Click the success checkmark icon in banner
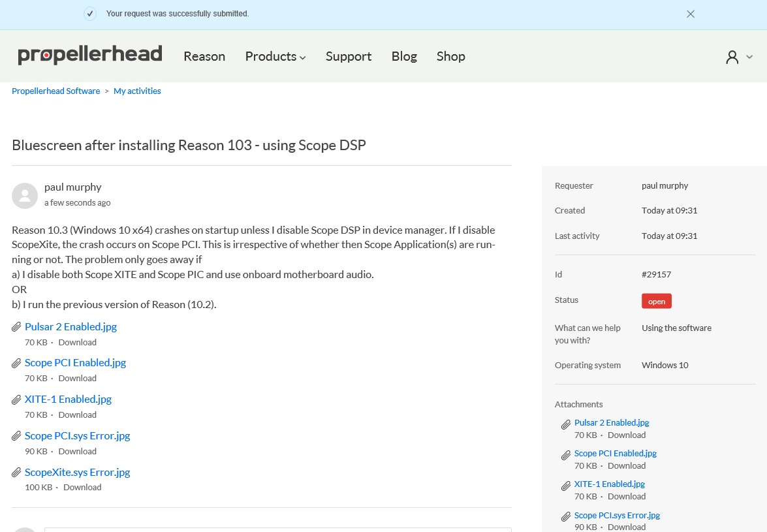767x532 pixels. (90, 14)
